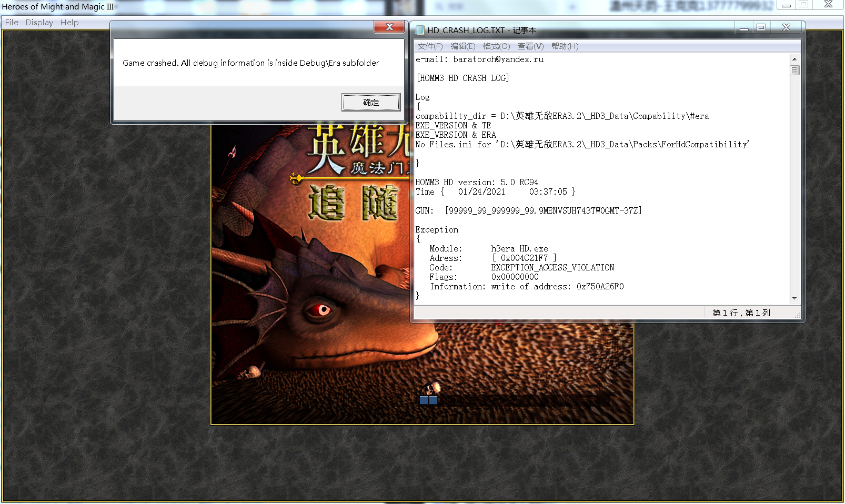The width and height of the screenshot is (845, 504).
Task: Click the game loading progress bar
Action: 515,400
